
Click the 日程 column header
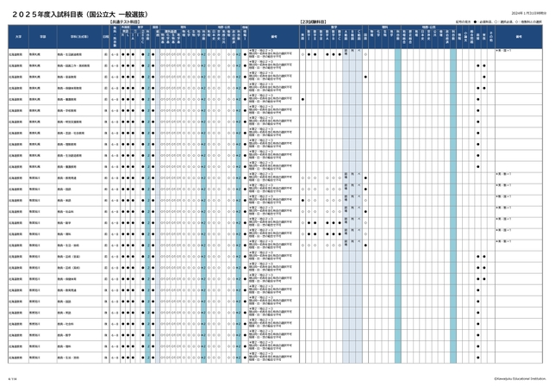[x=105, y=37]
